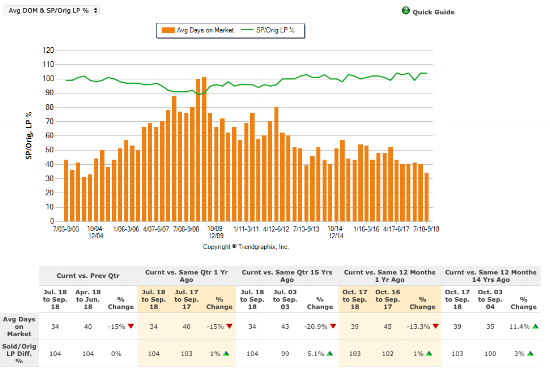
Task: Click the tallest orange bar near 100 days
Action: click(x=204, y=149)
